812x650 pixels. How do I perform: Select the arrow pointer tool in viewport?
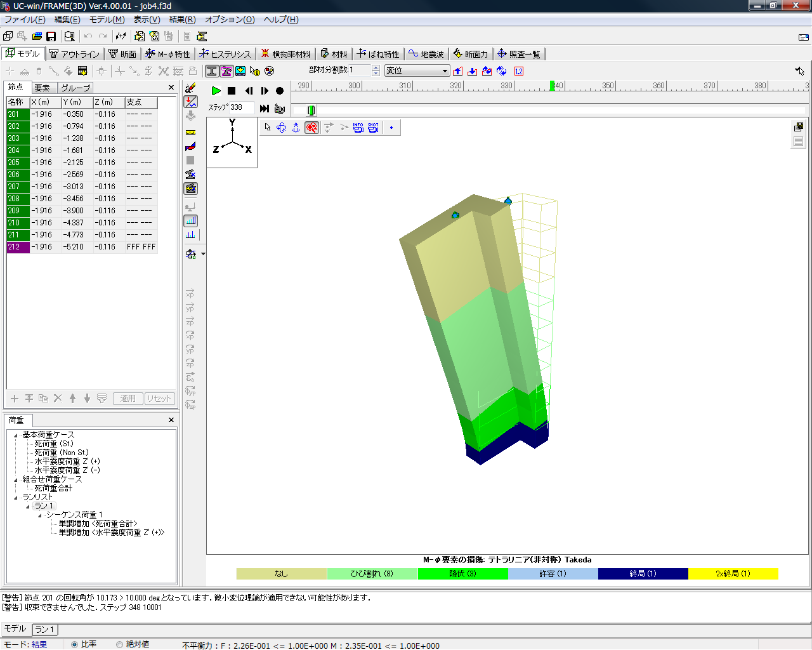pos(267,128)
